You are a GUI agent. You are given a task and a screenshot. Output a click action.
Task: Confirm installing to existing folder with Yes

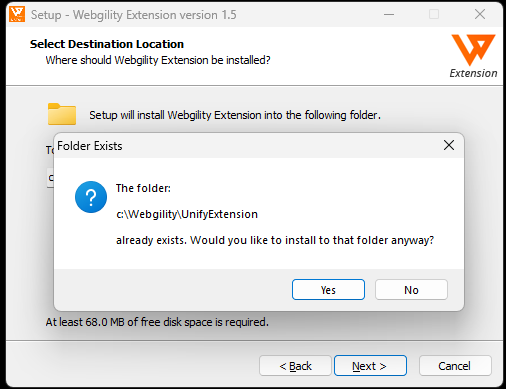click(x=328, y=290)
